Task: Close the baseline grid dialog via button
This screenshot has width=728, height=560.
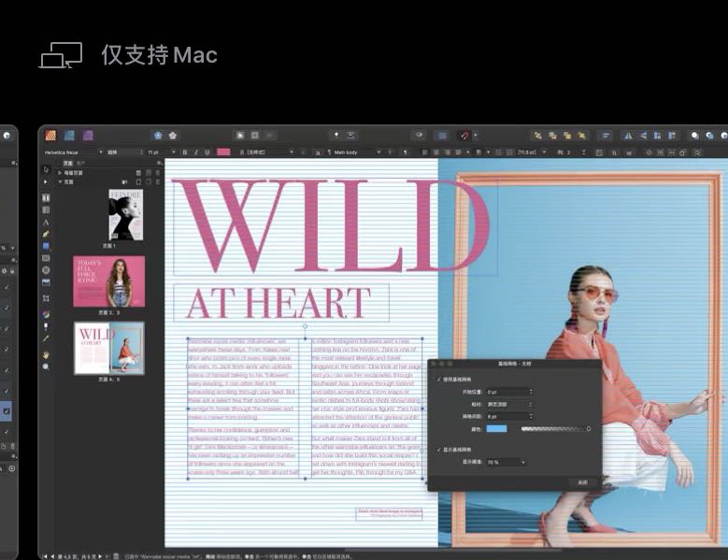Action: (582, 482)
